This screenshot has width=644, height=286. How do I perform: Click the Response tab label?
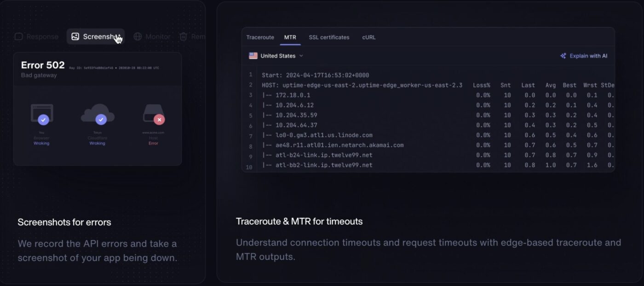click(42, 37)
